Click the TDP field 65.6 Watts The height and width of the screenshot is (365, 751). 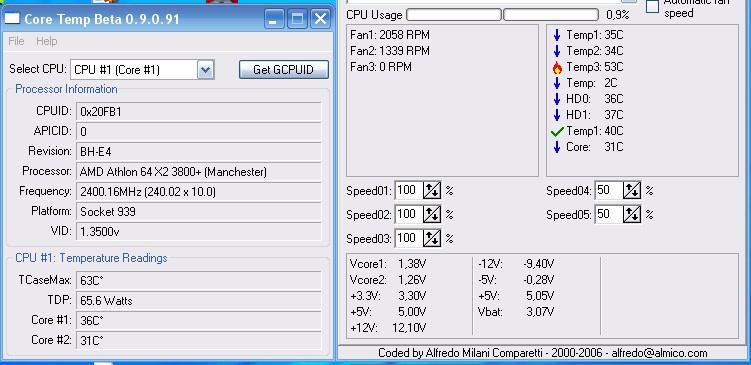tap(198, 300)
